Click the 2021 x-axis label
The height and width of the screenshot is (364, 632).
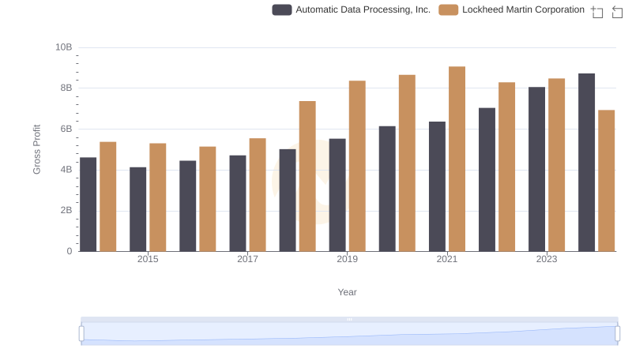(x=447, y=259)
